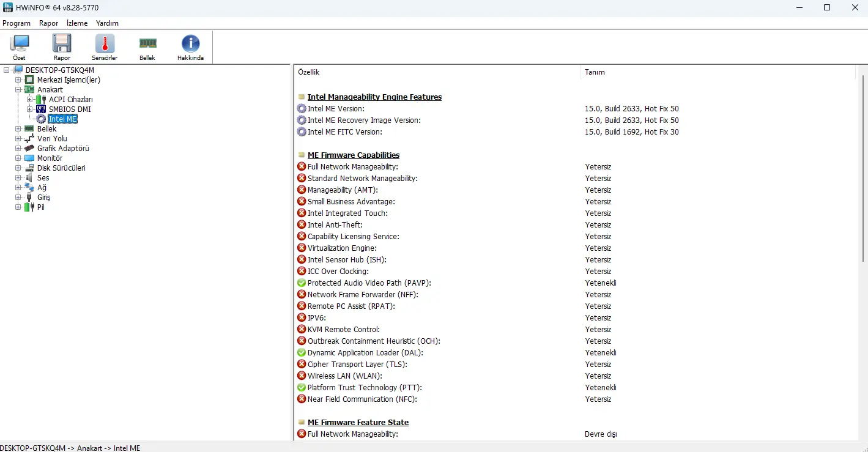This screenshot has width=868, height=452.
Task: Expand the Ses tree node
Action: click(18, 178)
